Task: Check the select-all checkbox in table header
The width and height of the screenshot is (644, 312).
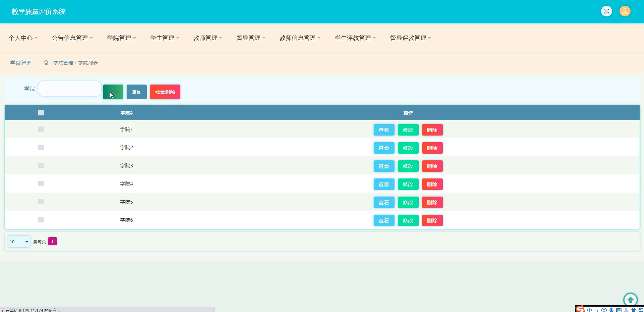Action: tap(41, 113)
